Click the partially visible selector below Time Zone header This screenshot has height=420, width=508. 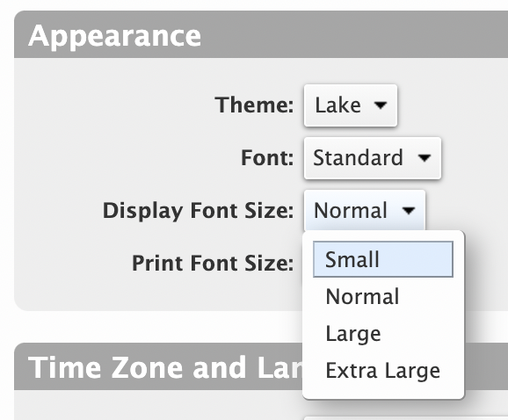[x=406, y=417]
